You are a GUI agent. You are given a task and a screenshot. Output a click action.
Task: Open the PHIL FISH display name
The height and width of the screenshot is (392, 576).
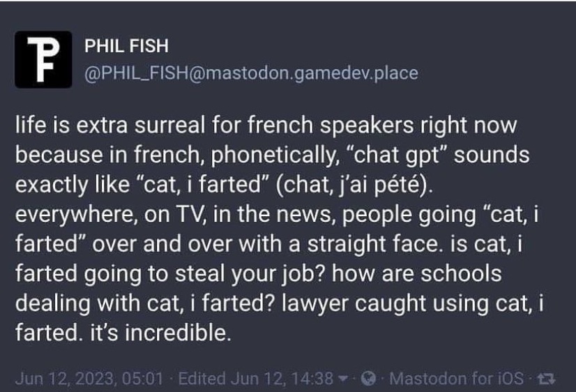coord(126,46)
